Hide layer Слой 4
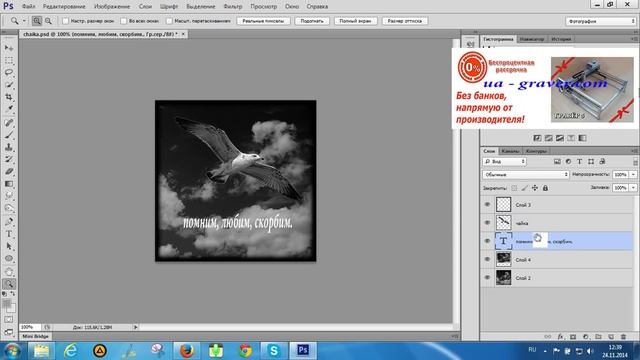 [487, 259]
